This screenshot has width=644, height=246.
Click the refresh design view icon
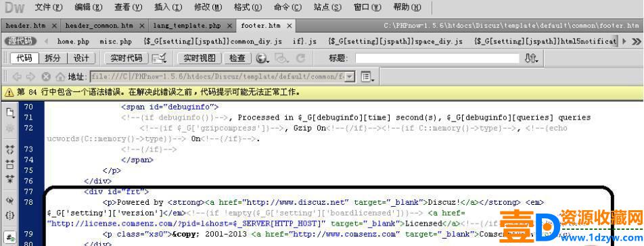tap(300, 59)
